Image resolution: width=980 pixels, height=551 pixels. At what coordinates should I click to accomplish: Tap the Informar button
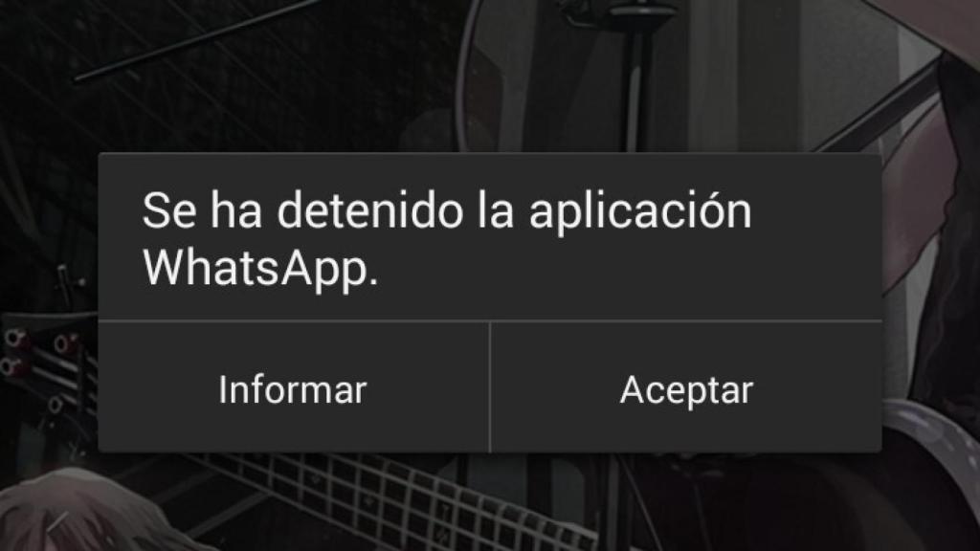(x=293, y=388)
